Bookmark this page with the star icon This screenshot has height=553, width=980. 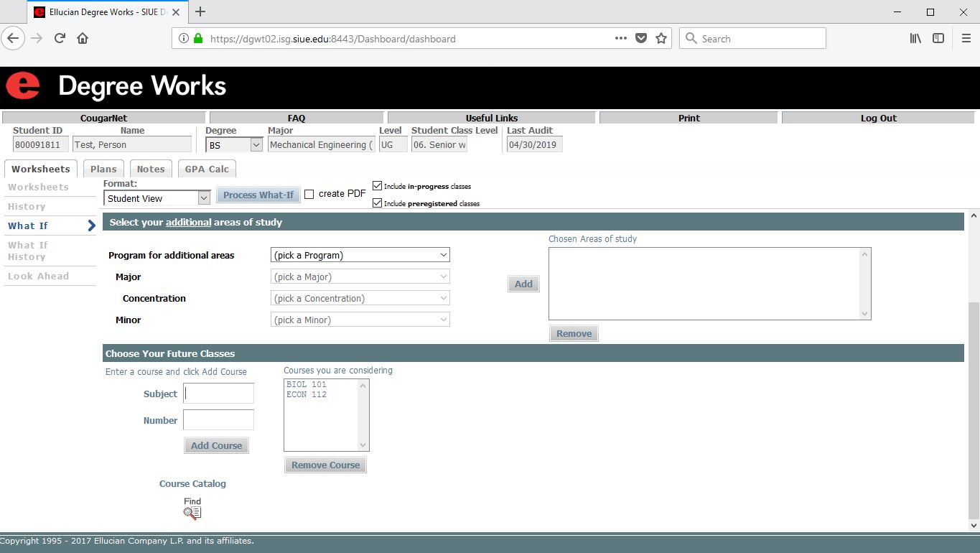(x=661, y=39)
